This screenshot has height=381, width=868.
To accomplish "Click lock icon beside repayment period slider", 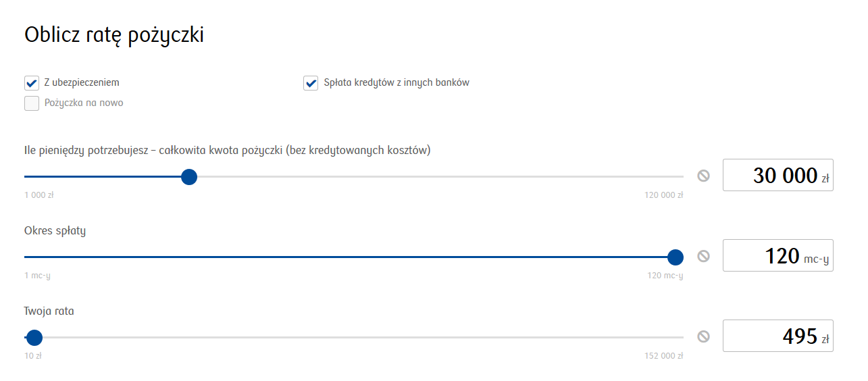I will [x=703, y=256].
